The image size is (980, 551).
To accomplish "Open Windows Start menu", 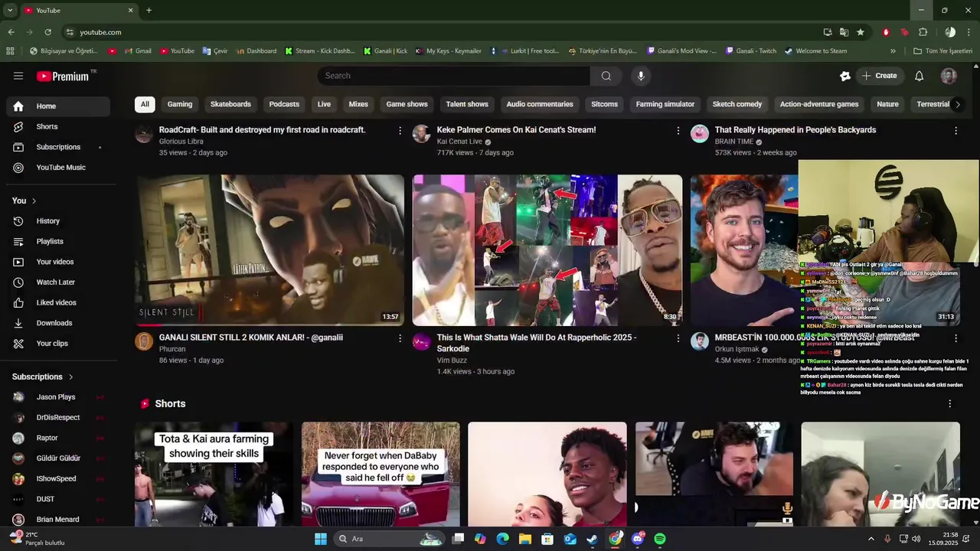I will click(x=321, y=539).
